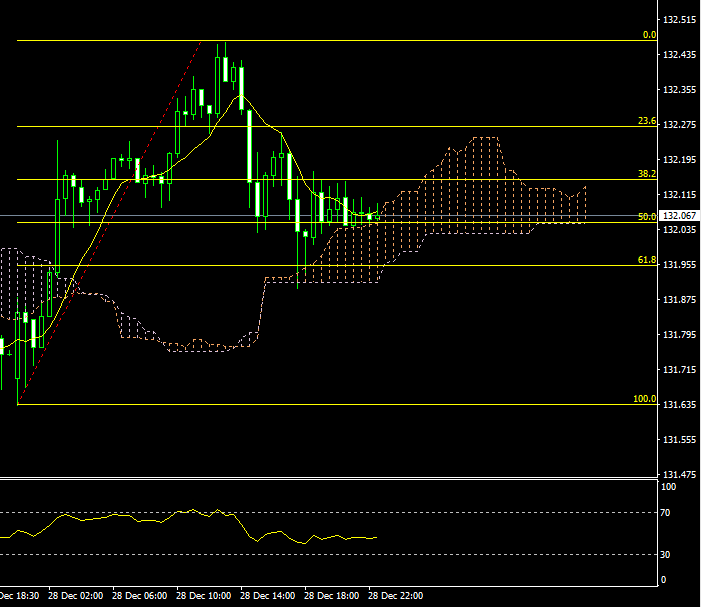The image size is (701, 607).
Task: Click the 28 Dec 06:00 time label
Action: tap(139, 596)
